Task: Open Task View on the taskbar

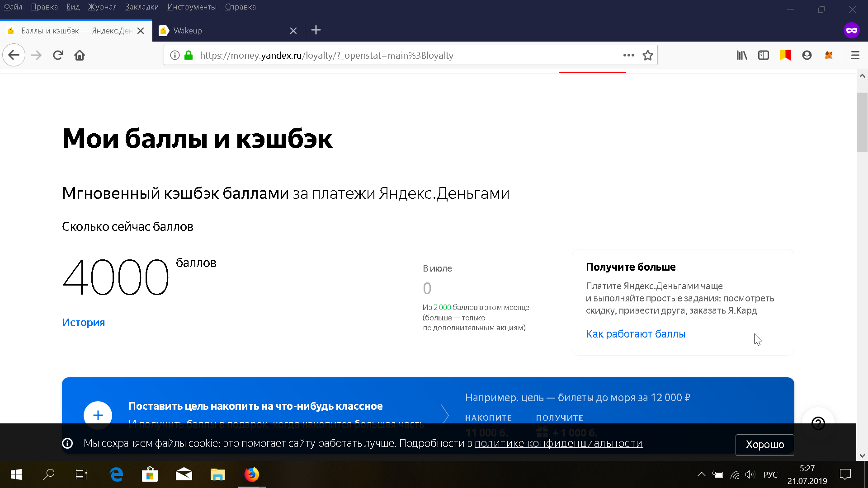Action: 81,474
